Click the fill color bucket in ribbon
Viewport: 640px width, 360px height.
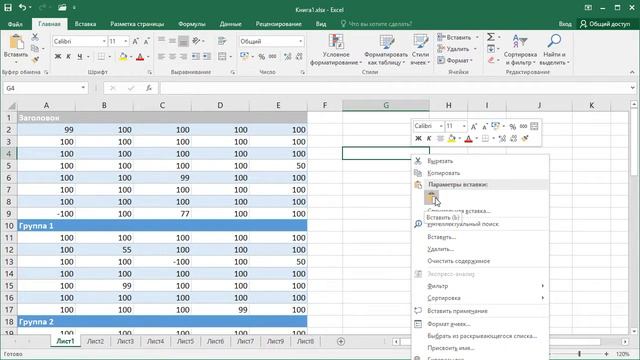122,57
